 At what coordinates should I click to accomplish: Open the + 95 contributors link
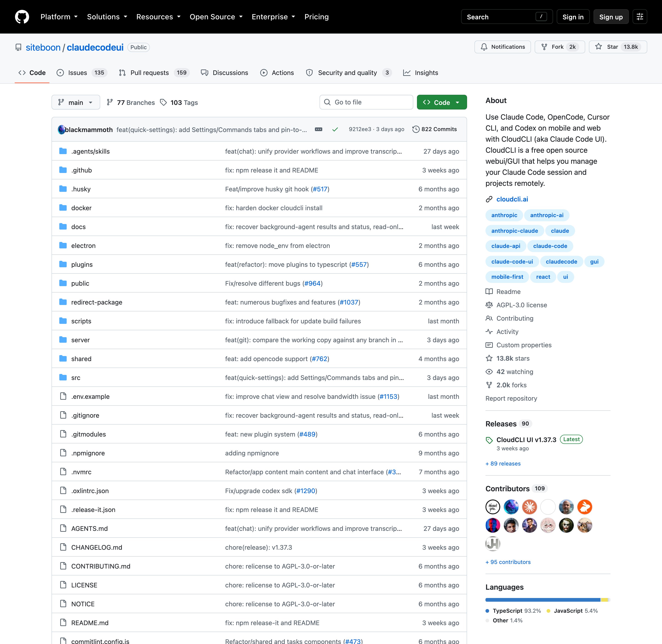pyautogui.click(x=508, y=562)
